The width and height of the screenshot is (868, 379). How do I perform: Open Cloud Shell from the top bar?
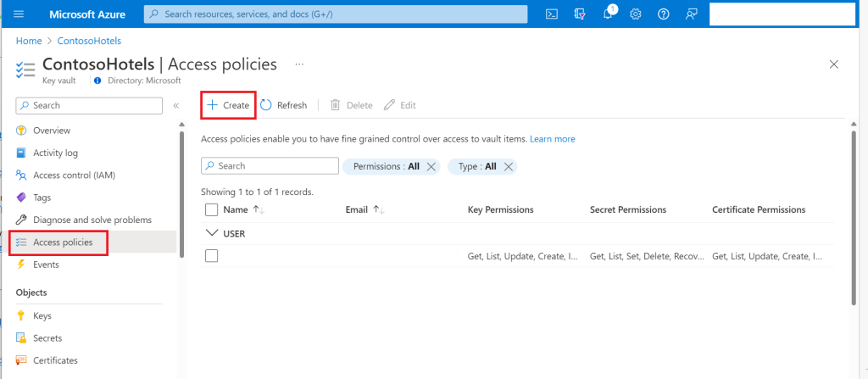[552, 14]
